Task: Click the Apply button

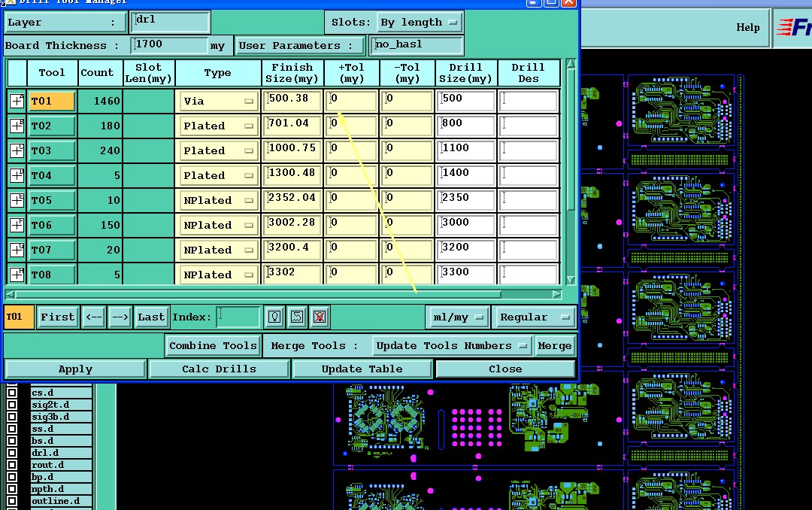Action: [x=76, y=369]
